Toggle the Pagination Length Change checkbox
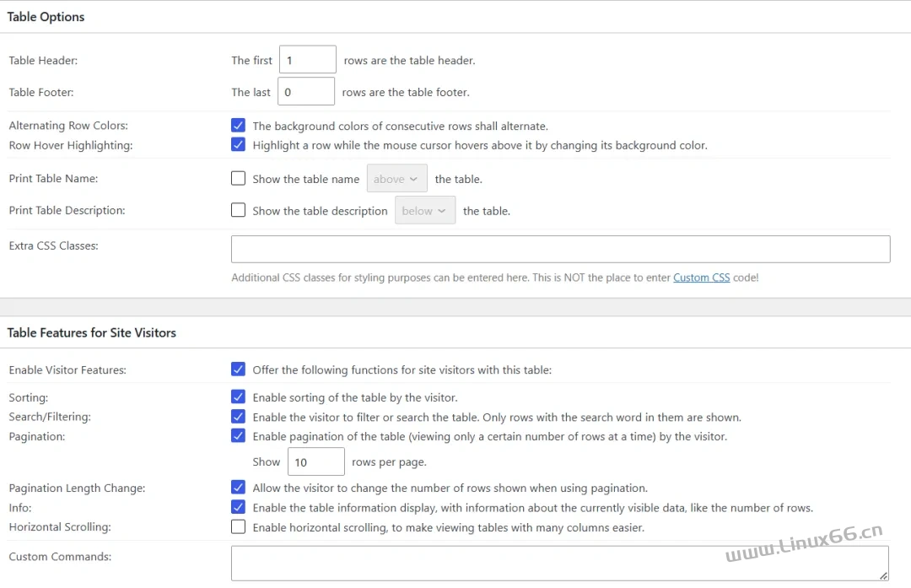The image size is (911, 588). [238, 488]
